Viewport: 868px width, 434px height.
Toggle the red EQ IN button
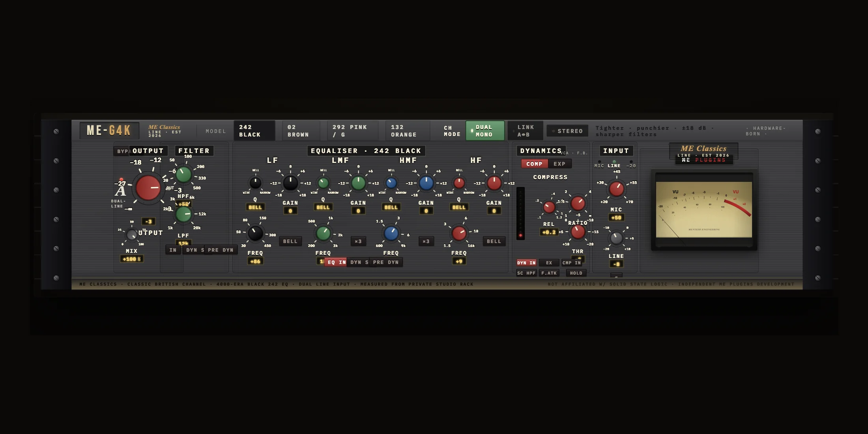click(336, 262)
